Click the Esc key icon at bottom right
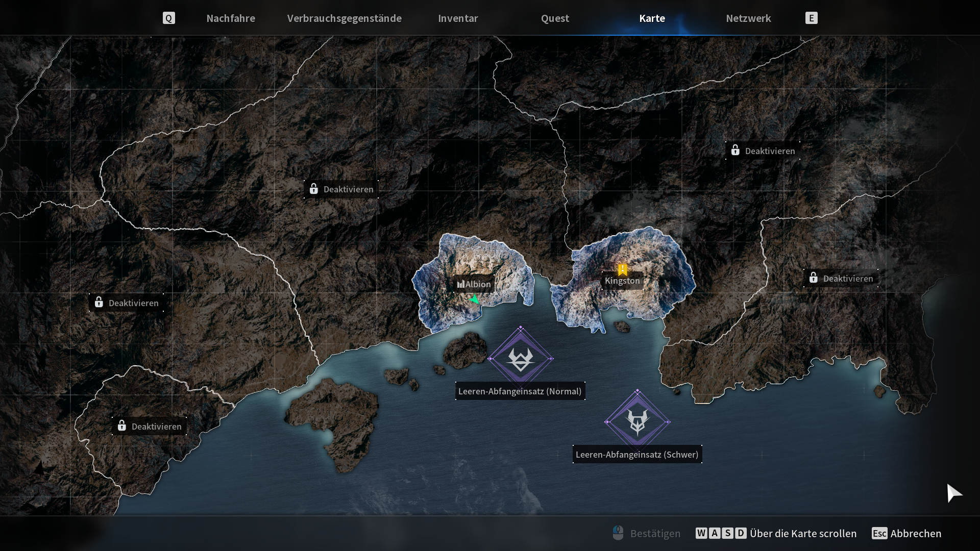Viewport: 980px width, 551px height. (x=879, y=533)
